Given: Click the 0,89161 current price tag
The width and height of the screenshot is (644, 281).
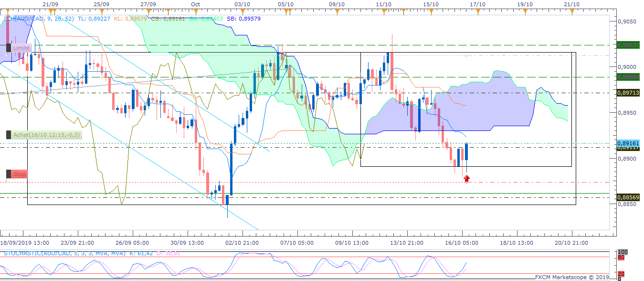Looking at the screenshot, I should click(628, 143).
